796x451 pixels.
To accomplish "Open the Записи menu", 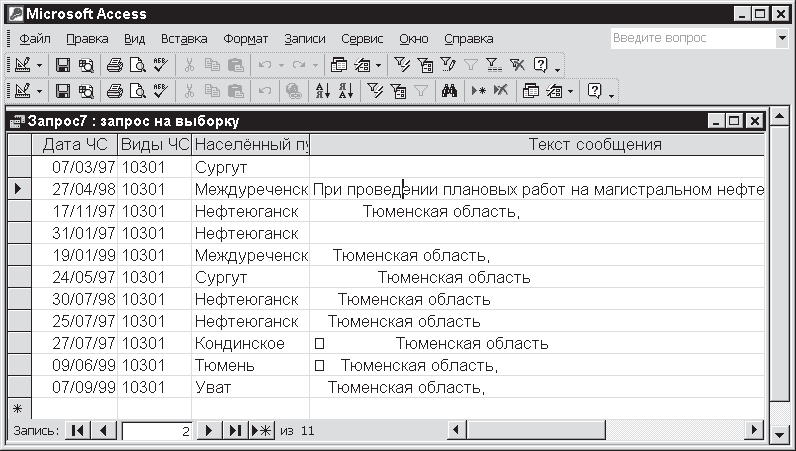I will (x=305, y=39).
